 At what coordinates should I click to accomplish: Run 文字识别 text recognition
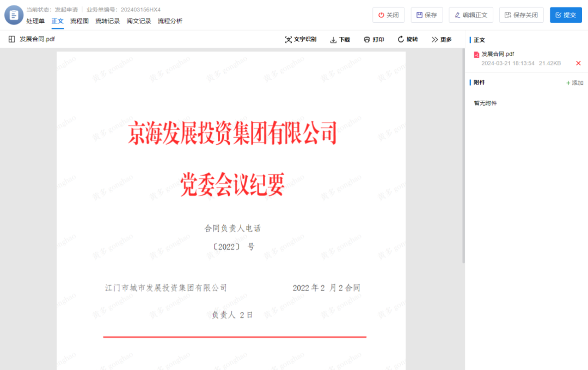(x=301, y=39)
